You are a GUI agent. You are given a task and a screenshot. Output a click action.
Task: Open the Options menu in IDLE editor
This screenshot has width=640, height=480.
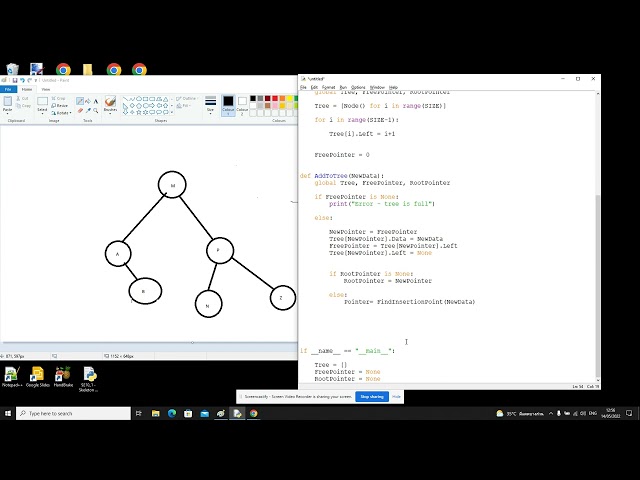[358, 87]
